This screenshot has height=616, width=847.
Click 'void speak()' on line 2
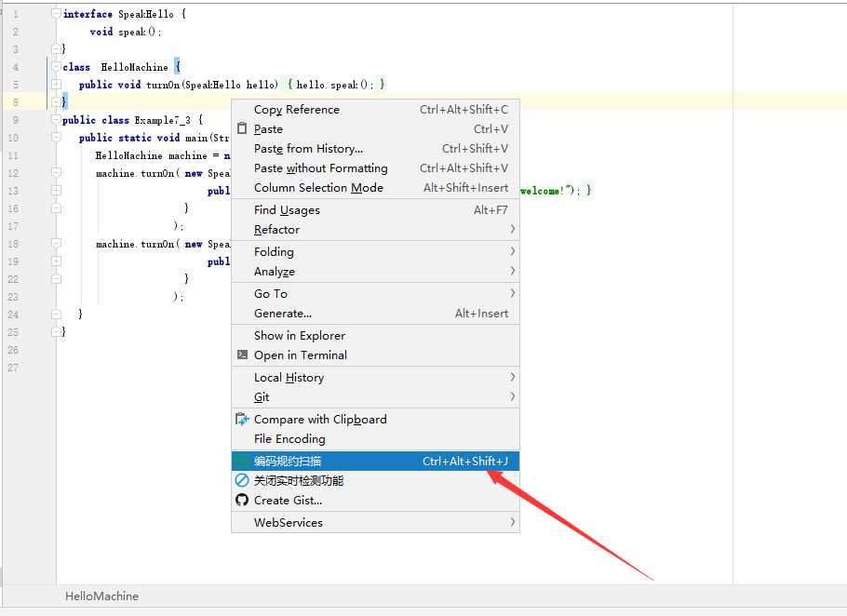[125, 32]
